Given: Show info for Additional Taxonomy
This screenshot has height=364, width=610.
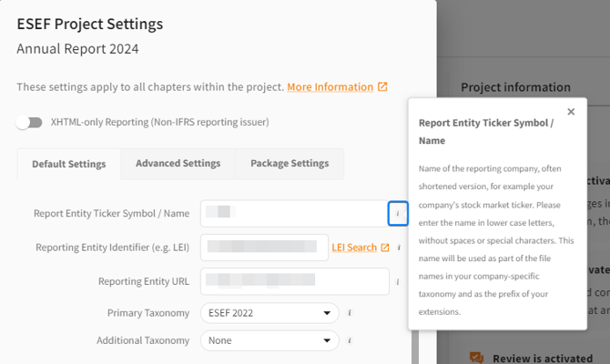Looking at the screenshot, I should pos(350,340).
